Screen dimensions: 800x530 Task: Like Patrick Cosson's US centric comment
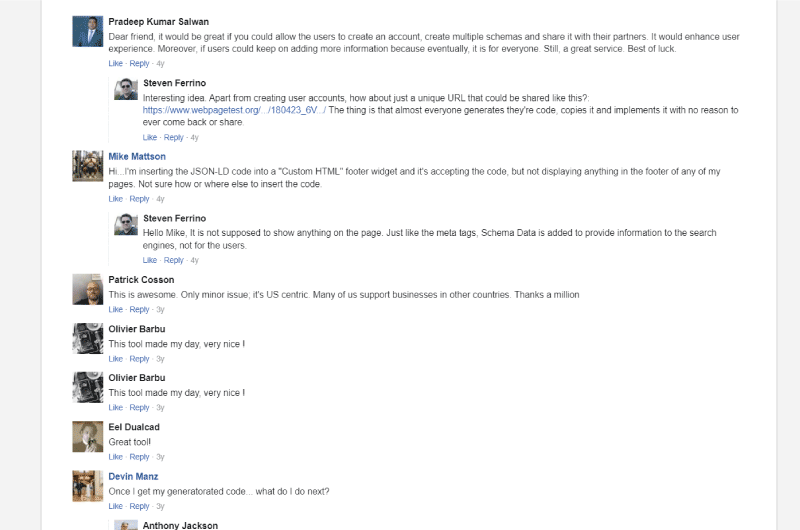pos(115,310)
